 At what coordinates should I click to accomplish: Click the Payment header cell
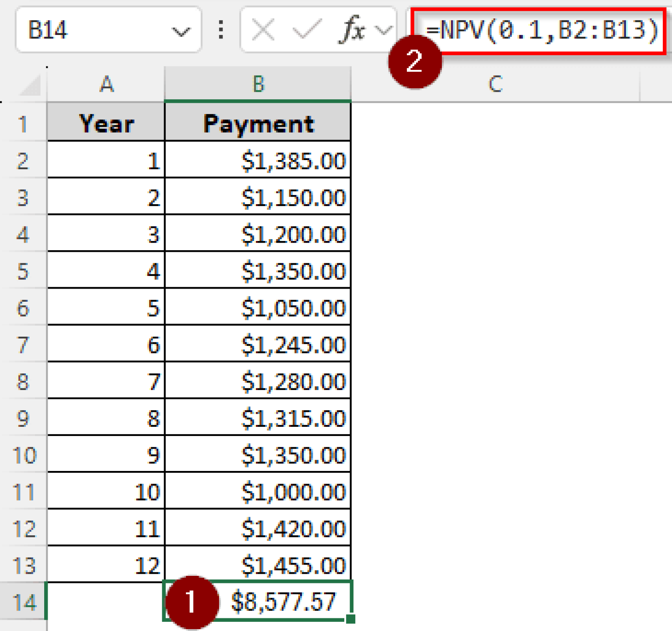(x=258, y=124)
